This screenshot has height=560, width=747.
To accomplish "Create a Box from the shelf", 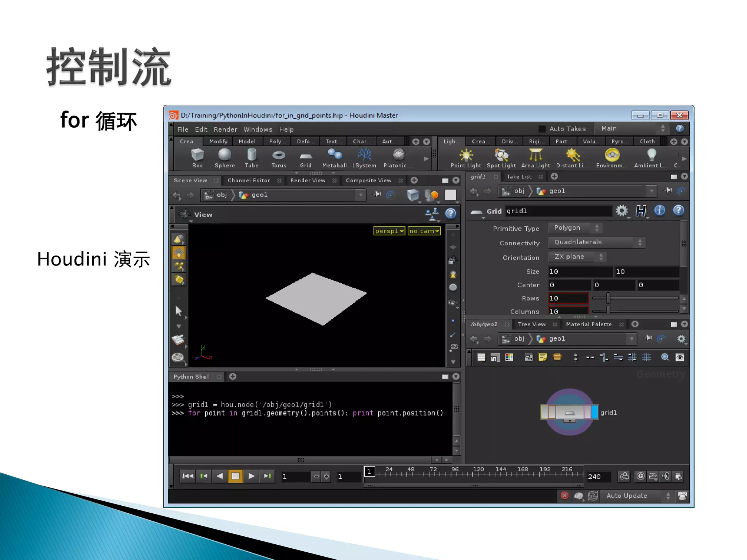I will (197, 158).
